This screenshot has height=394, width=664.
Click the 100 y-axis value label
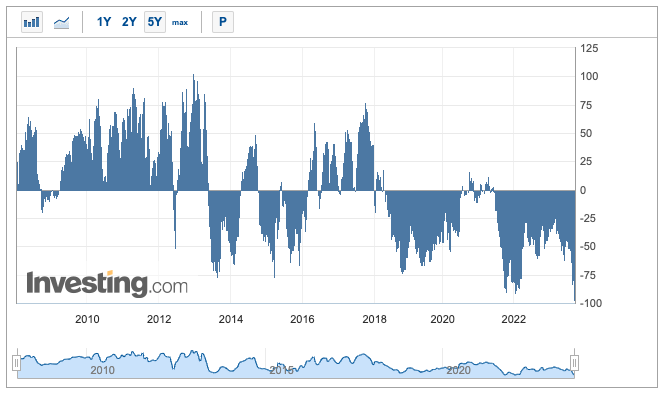tap(589, 77)
